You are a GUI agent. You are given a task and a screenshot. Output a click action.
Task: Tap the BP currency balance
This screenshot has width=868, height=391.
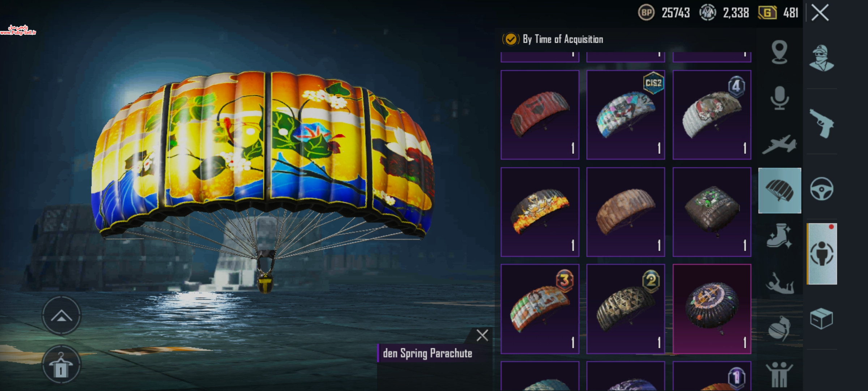664,13
